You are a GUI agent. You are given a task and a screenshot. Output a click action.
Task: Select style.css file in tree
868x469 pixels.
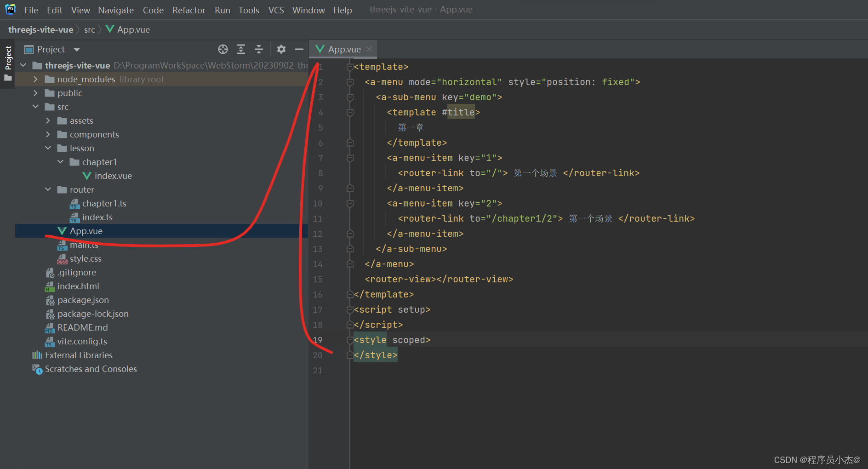point(86,258)
